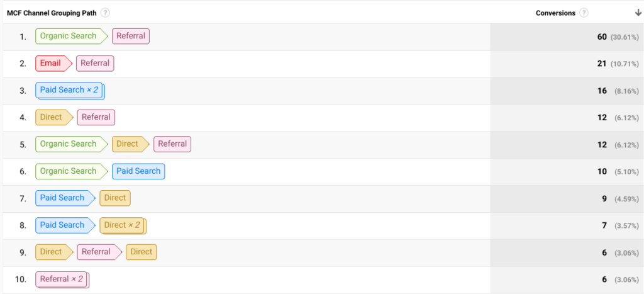The height and width of the screenshot is (294, 644).
Task: Click Referral chip in row 5
Action: (172, 144)
